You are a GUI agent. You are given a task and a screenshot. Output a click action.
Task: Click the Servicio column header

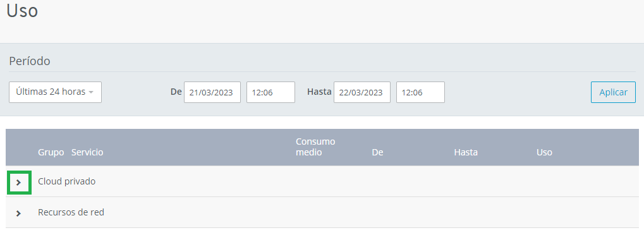(87, 152)
